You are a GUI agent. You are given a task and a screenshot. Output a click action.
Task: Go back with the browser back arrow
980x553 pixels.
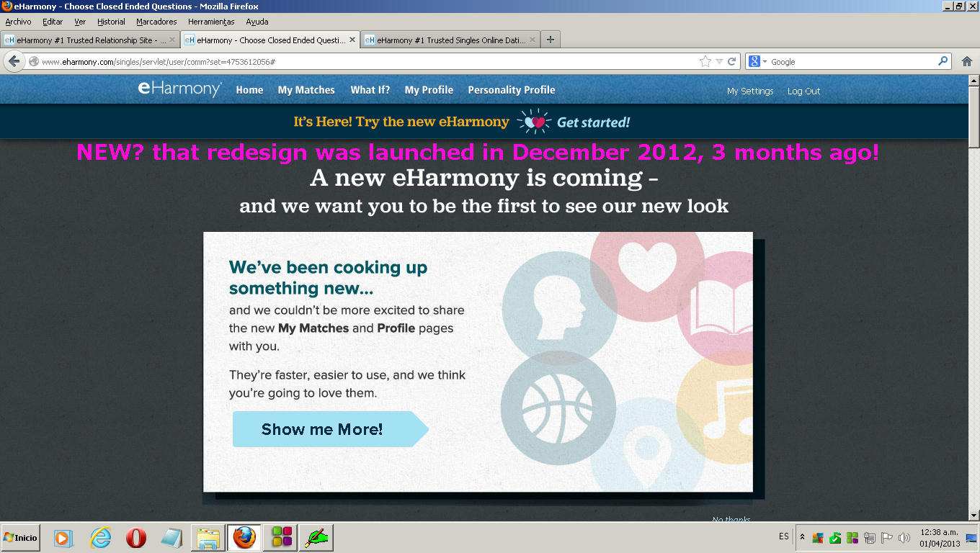click(x=14, y=62)
